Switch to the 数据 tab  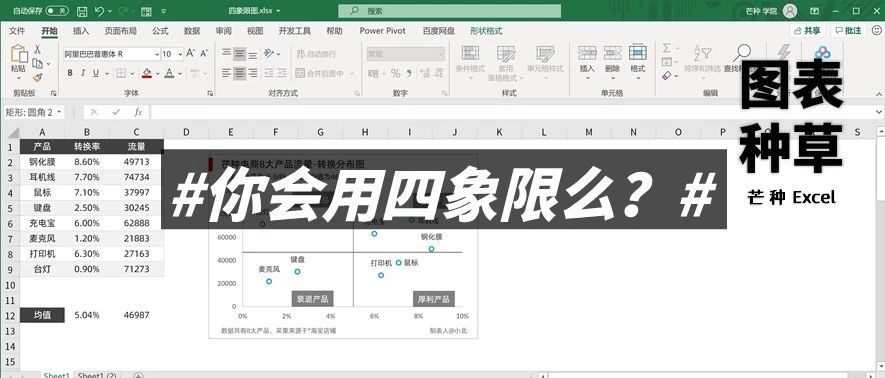point(192,31)
